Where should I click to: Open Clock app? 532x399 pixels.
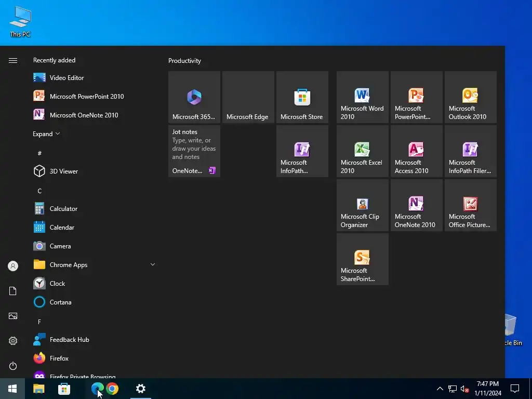(x=94, y=283)
